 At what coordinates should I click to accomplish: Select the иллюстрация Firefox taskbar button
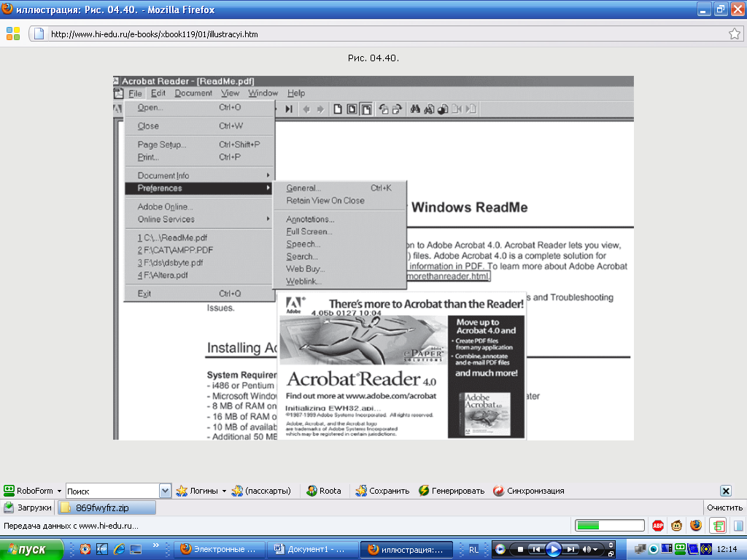[x=406, y=550]
